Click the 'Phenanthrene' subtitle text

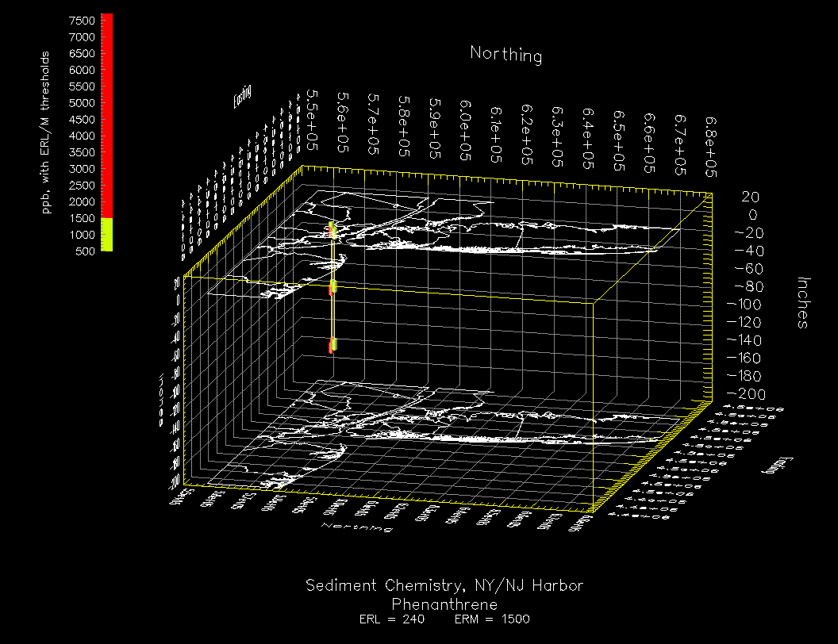pos(444,604)
